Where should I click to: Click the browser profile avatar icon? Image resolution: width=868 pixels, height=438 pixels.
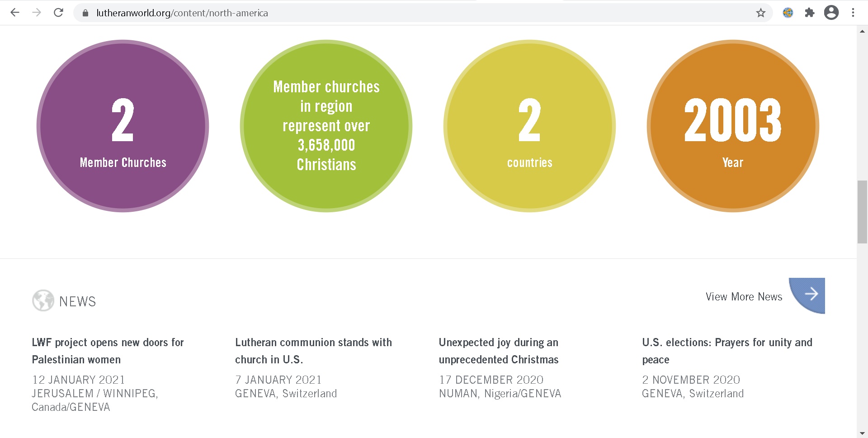[831, 13]
